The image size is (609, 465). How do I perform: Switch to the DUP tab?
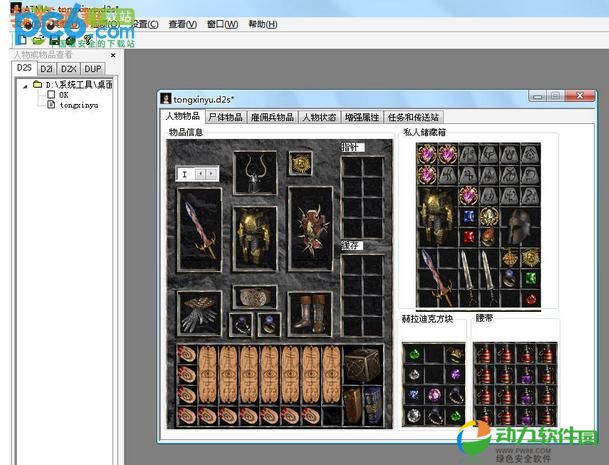(93, 69)
